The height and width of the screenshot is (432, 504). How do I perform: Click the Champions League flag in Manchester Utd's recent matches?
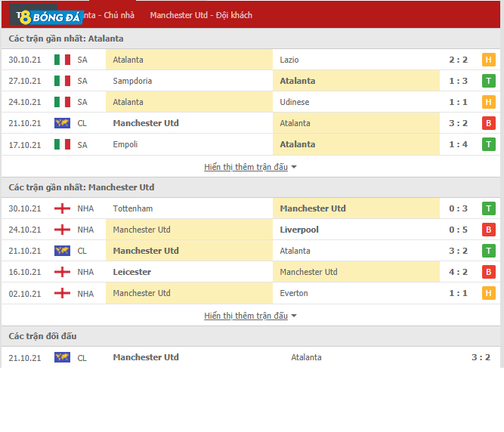point(62,251)
